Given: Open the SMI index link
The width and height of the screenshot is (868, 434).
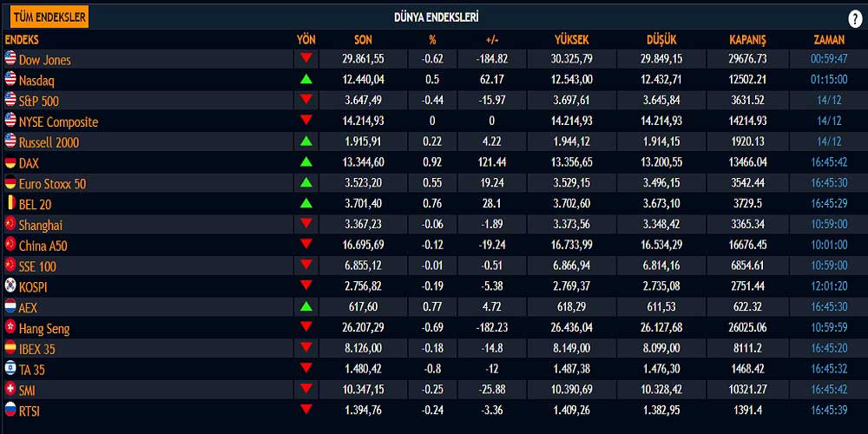Looking at the screenshot, I should (27, 391).
